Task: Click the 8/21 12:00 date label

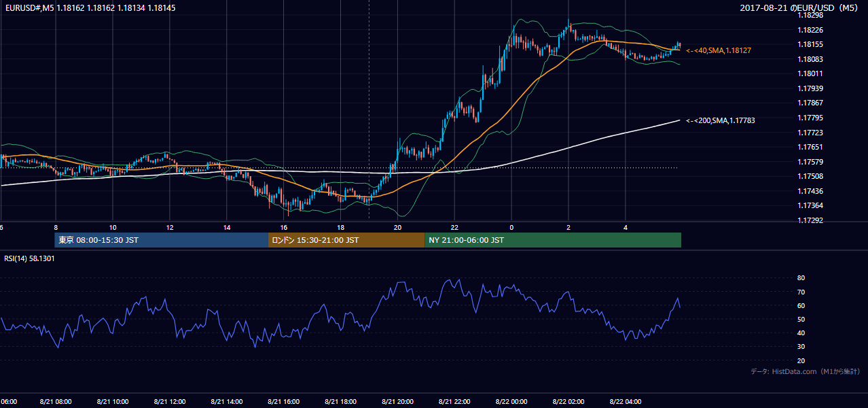Action: (170, 402)
